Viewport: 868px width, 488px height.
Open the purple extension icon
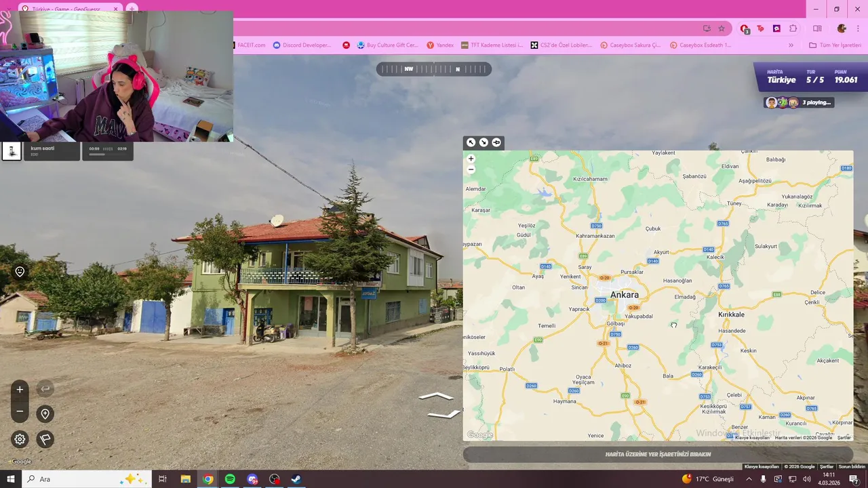[x=776, y=28]
